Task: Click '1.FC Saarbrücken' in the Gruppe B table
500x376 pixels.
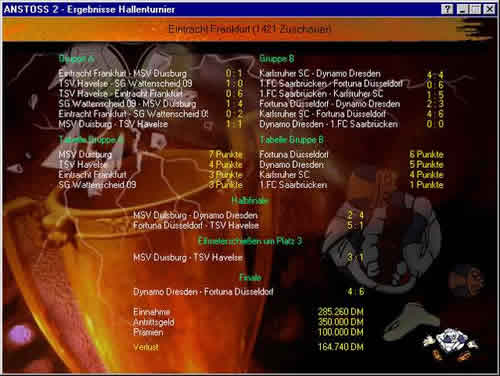Action: pos(293,185)
